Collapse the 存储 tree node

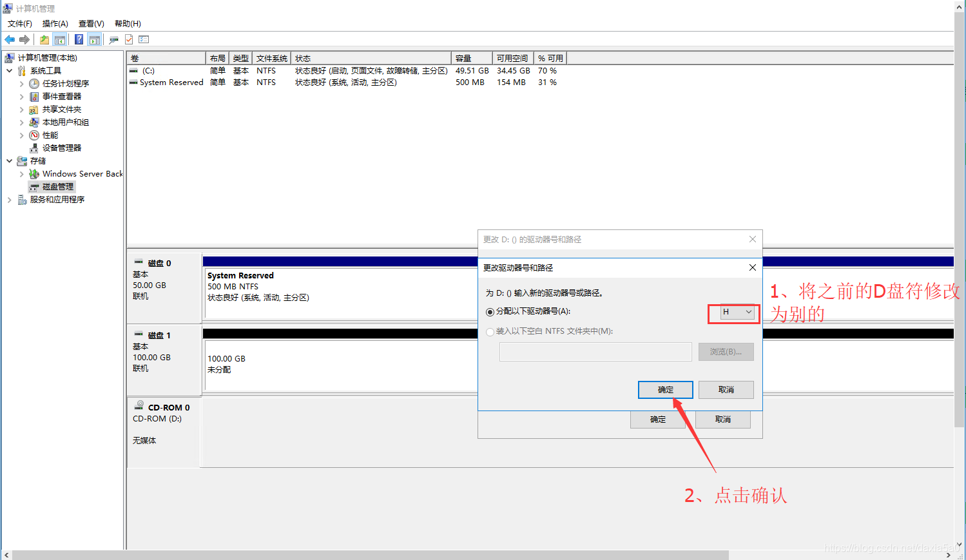pos(9,160)
